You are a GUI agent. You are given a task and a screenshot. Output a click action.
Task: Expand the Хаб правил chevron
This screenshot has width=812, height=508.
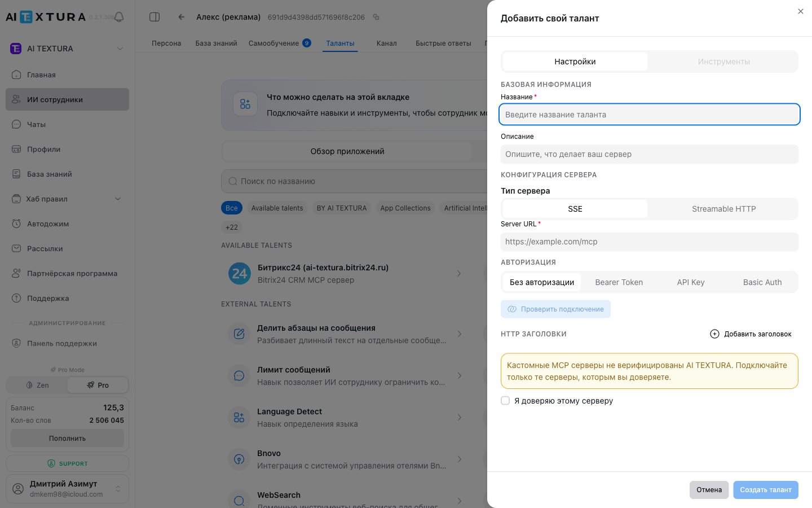118,199
